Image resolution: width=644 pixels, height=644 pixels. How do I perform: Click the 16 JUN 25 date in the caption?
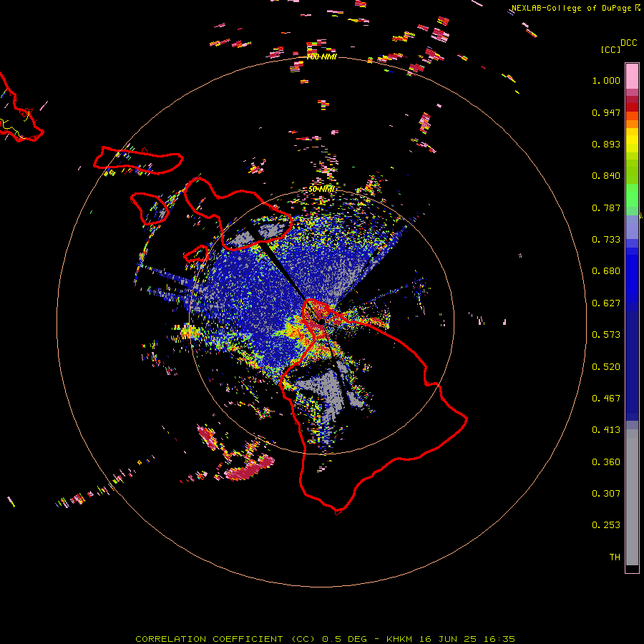(449, 639)
